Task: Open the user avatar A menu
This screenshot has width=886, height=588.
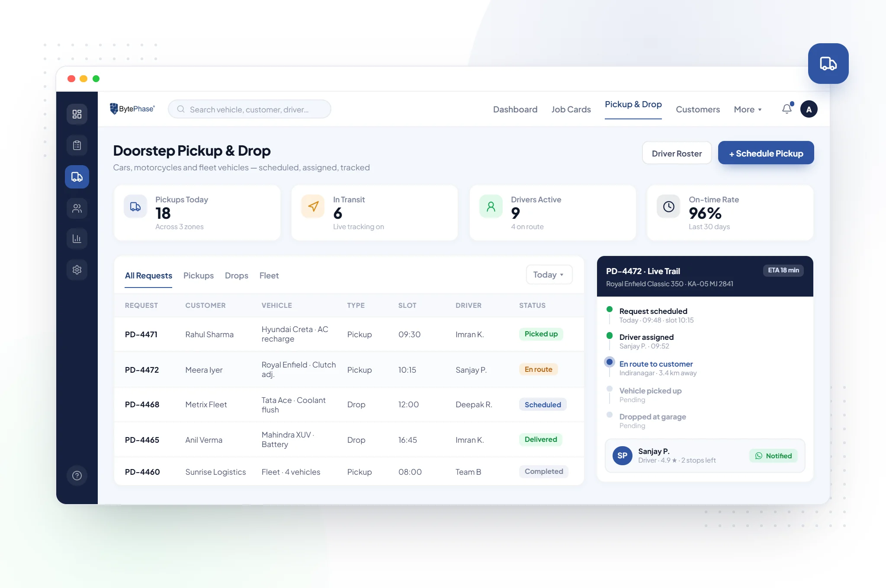Action: [809, 109]
